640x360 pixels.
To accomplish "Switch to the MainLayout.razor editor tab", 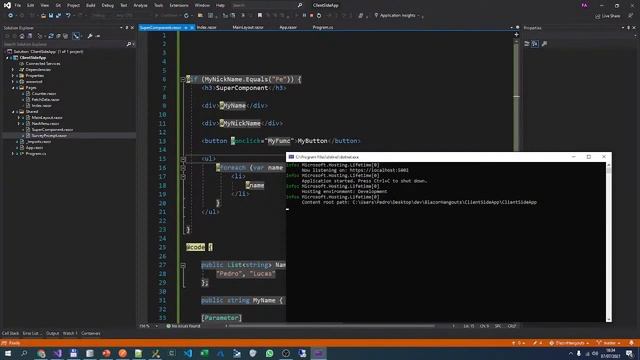I will (248, 27).
